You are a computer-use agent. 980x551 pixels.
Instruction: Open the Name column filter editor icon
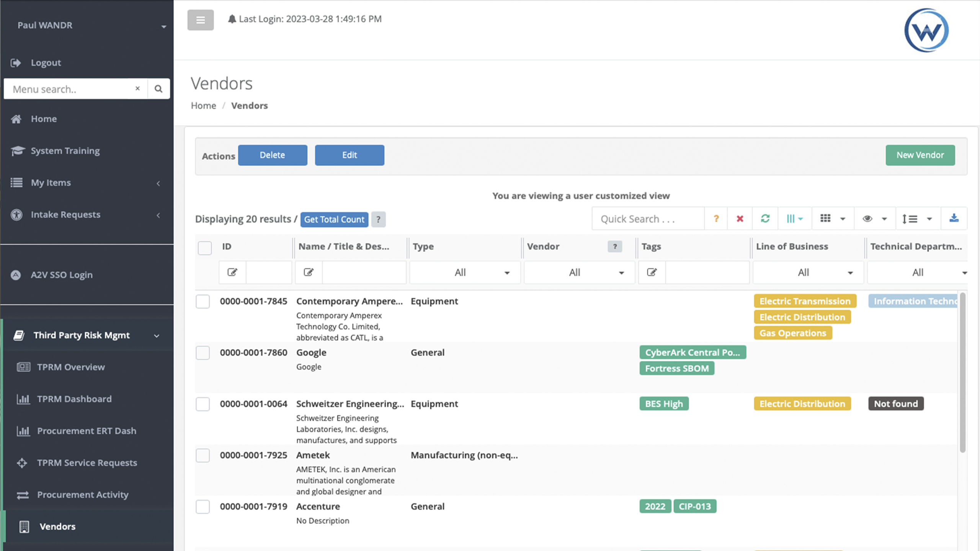pyautogui.click(x=309, y=272)
